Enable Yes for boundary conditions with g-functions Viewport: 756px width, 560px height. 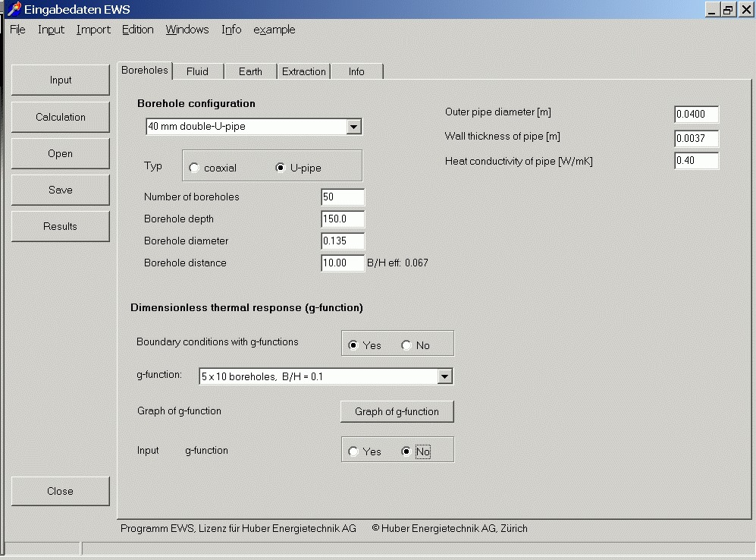tap(353, 345)
